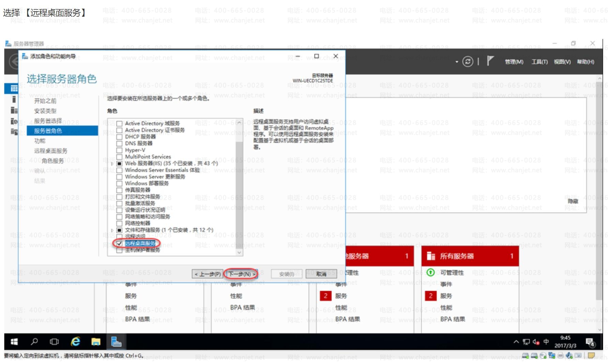The width and height of the screenshot is (608, 364).
Task: Go to the 服务器选择 wizard step
Action: click(48, 121)
